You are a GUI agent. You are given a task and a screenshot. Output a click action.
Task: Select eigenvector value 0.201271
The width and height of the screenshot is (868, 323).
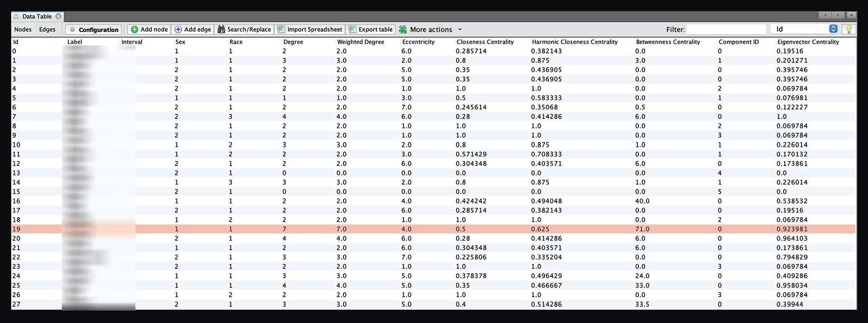coord(792,60)
